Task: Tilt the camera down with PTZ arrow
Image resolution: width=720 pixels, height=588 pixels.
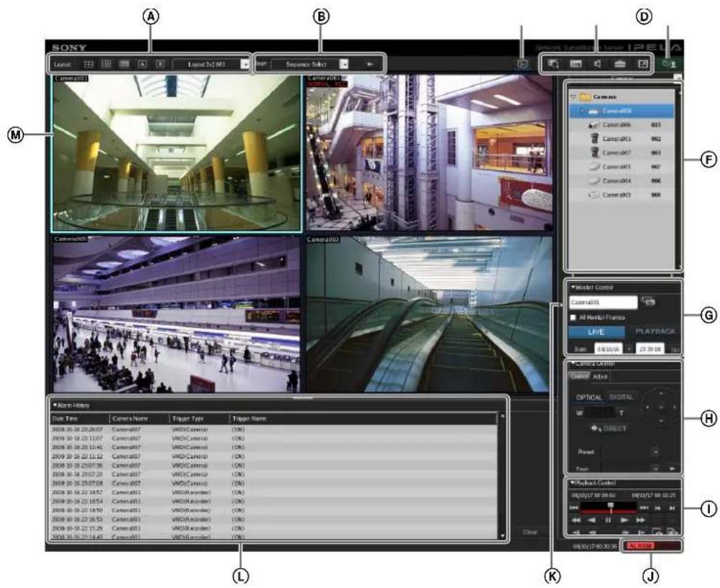Action: 661,420
